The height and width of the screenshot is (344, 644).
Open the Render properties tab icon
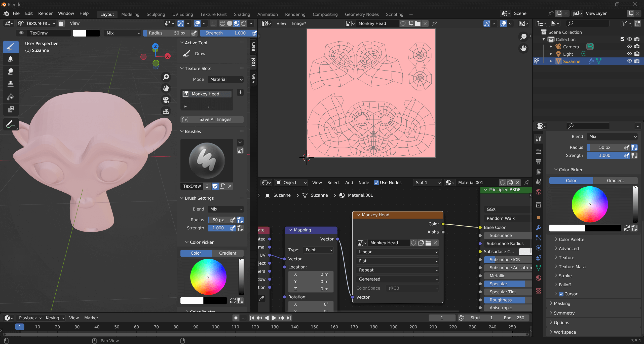point(539,151)
